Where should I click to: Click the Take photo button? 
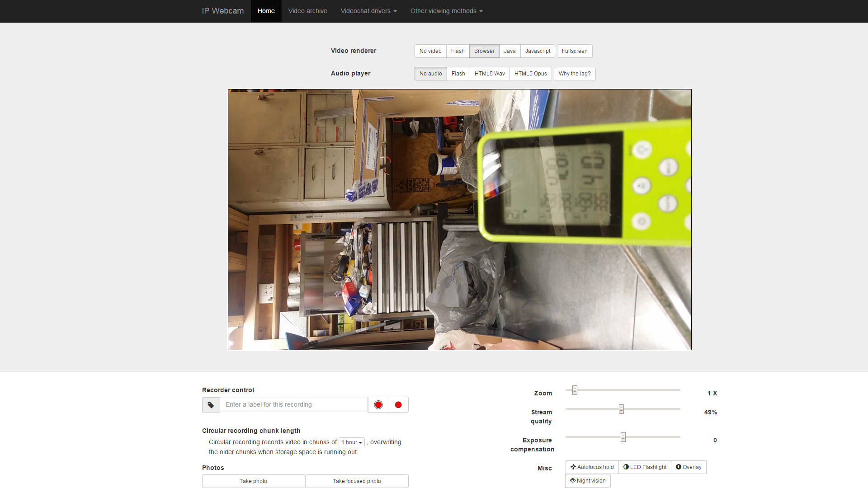coord(253,481)
